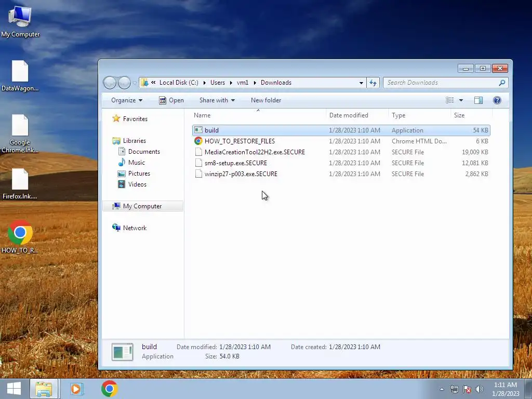
Task: Click vm1 in the address breadcrumb
Action: click(243, 83)
